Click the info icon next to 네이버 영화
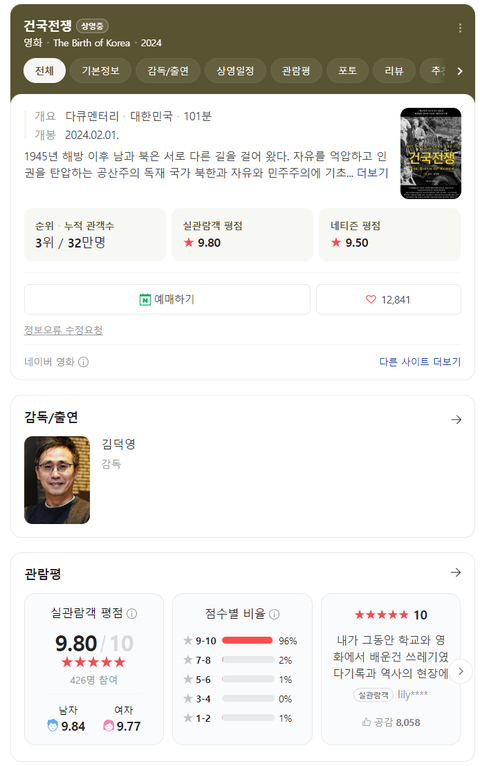Viewport: 480px width, 766px height. coord(83,362)
